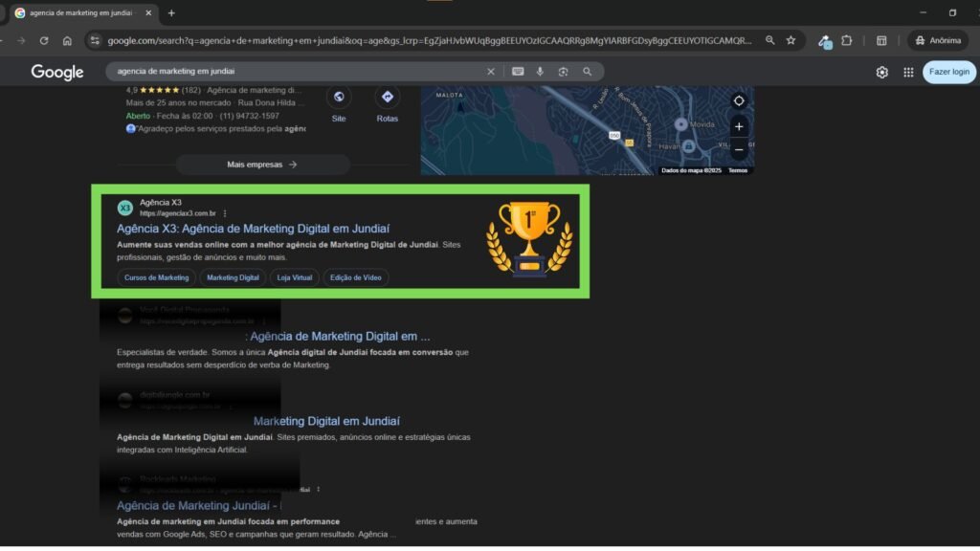Open the on-screen keyboard input tool
Viewport: 980px width, 551px height.
pos(518,71)
